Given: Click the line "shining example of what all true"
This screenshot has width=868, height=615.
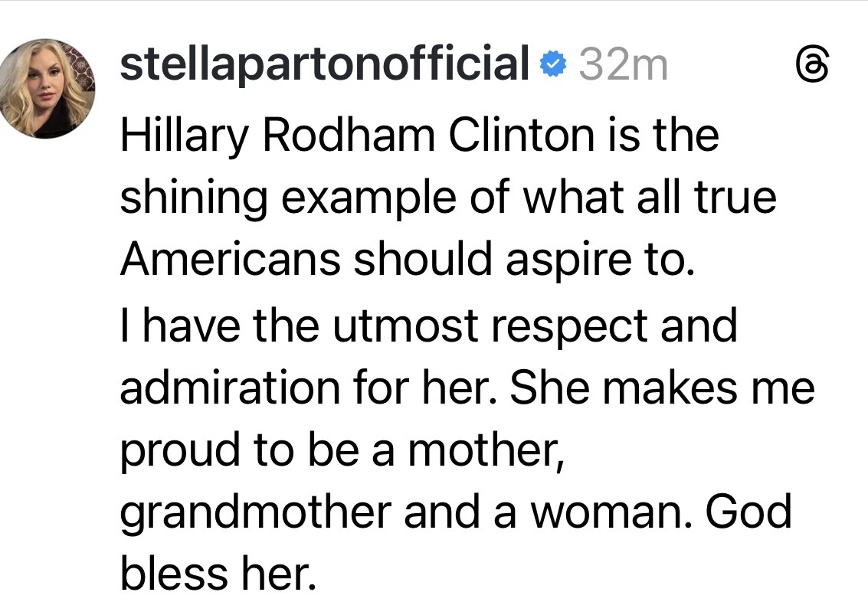Looking at the screenshot, I should point(448,197).
